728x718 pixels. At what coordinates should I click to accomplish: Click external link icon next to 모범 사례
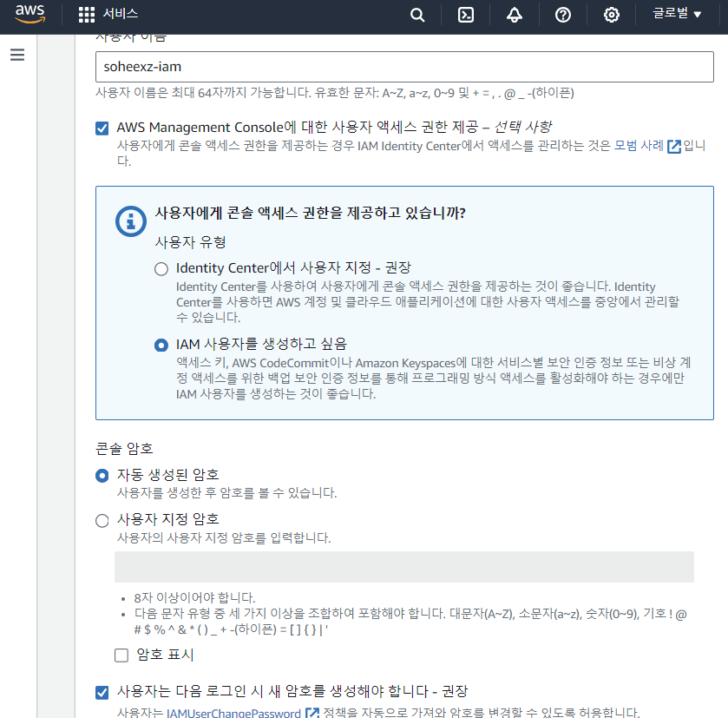pyautogui.click(x=673, y=147)
